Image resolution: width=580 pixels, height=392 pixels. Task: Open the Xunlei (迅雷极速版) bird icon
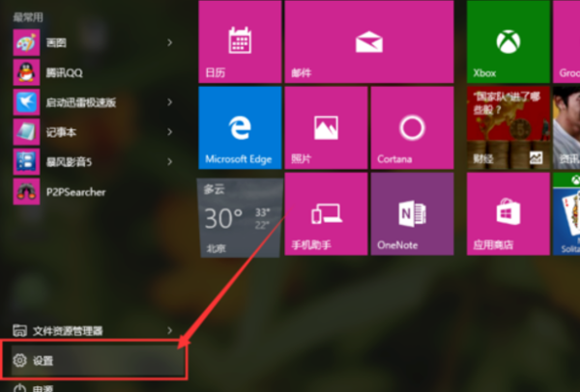pyautogui.click(x=27, y=102)
